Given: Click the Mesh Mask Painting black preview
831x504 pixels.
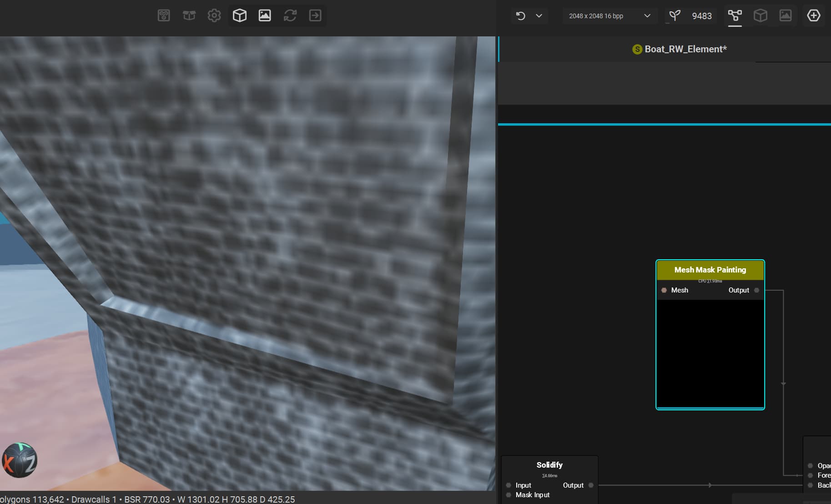Looking at the screenshot, I should point(710,353).
